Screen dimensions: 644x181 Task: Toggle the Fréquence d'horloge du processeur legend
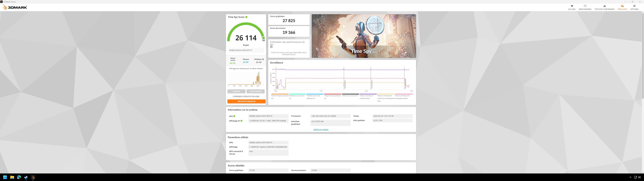[x=368, y=97]
